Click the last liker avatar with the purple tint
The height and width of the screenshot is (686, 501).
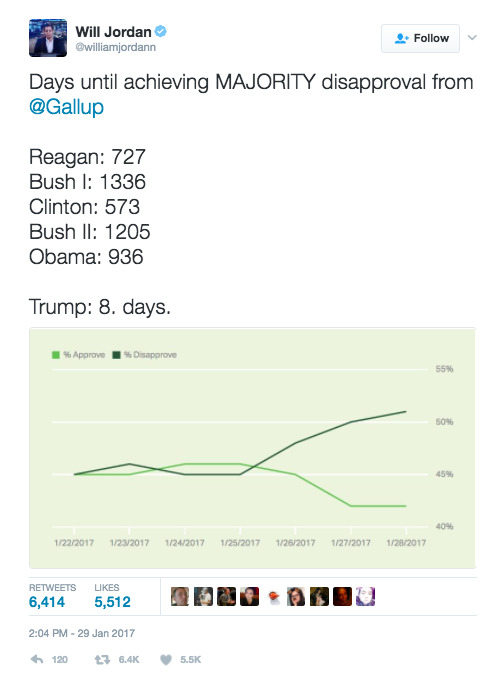[x=365, y=596]
